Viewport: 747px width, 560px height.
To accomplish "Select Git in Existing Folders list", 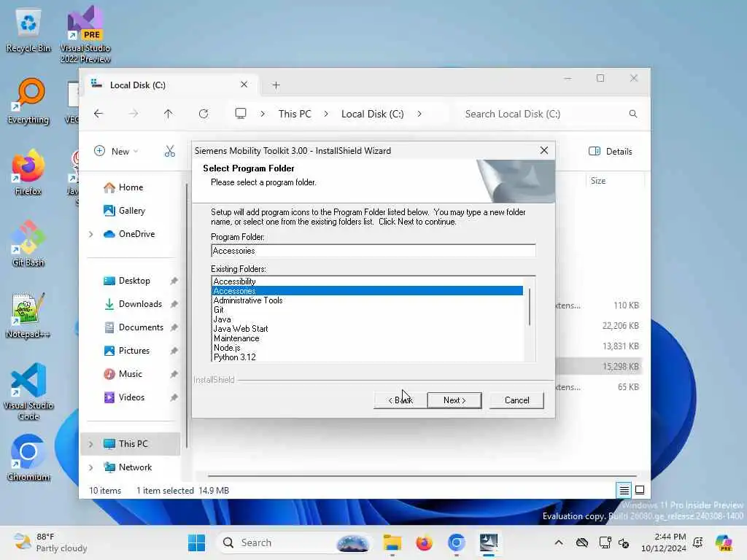I will (367, 309).
